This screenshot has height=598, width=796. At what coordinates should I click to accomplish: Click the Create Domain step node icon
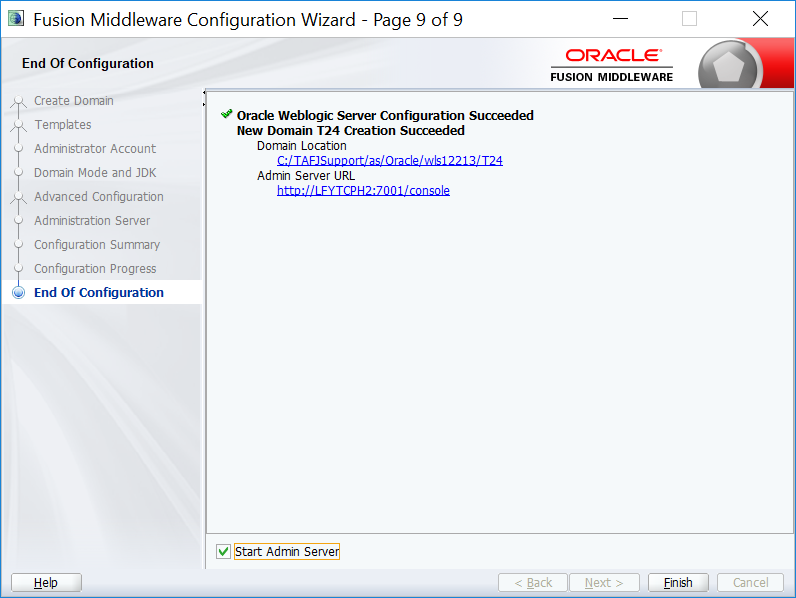point(18,101)
